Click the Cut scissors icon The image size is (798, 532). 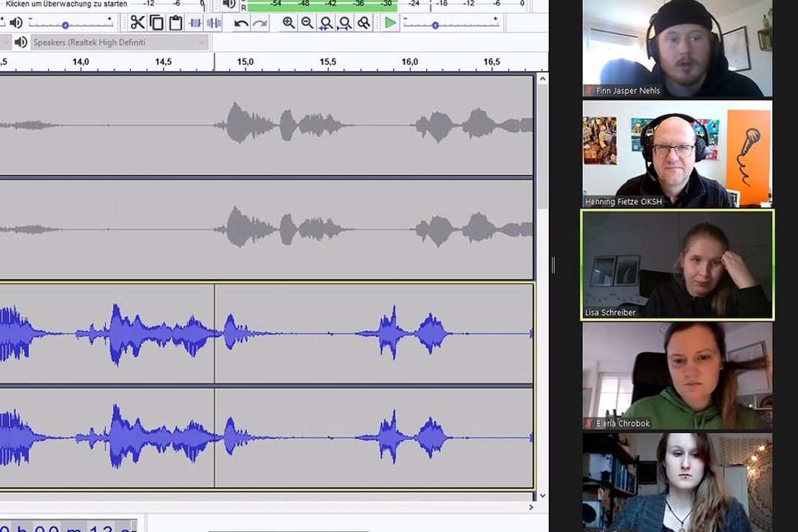coord(137,23)
